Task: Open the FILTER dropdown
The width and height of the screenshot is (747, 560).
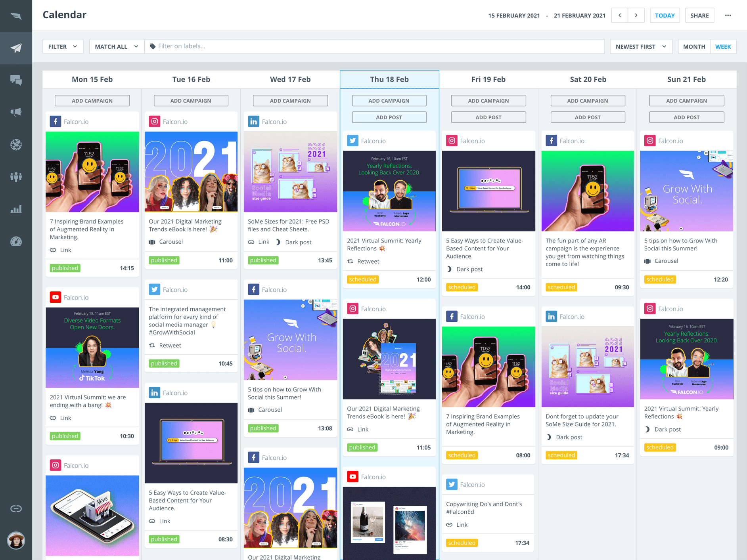Action: [63, 46]
